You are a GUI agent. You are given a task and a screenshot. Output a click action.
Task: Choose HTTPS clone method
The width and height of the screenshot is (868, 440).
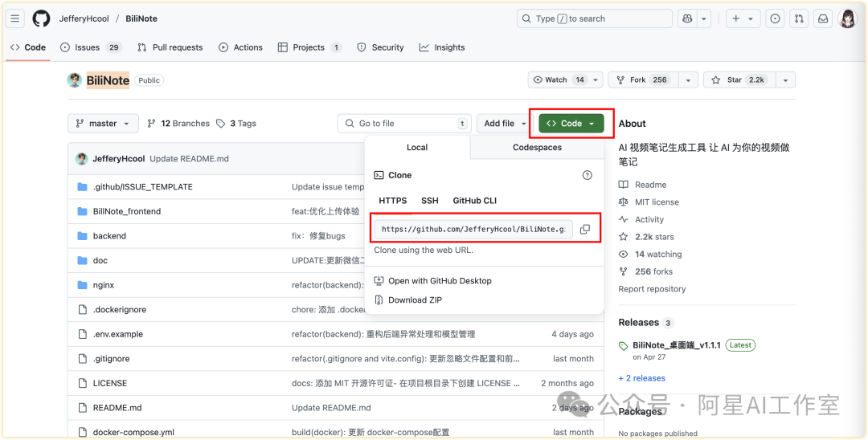(392, 201)
